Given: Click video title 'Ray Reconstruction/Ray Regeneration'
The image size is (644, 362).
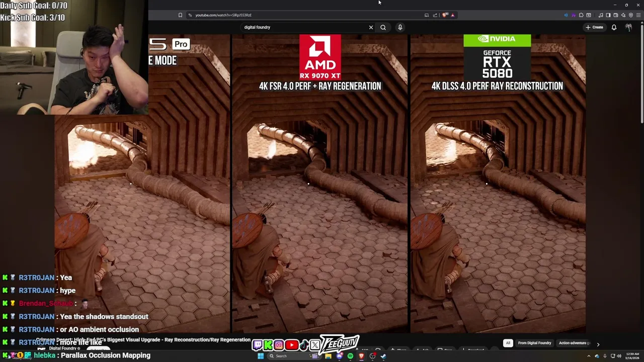Looking at the screenshot, I should pos(207,340).
